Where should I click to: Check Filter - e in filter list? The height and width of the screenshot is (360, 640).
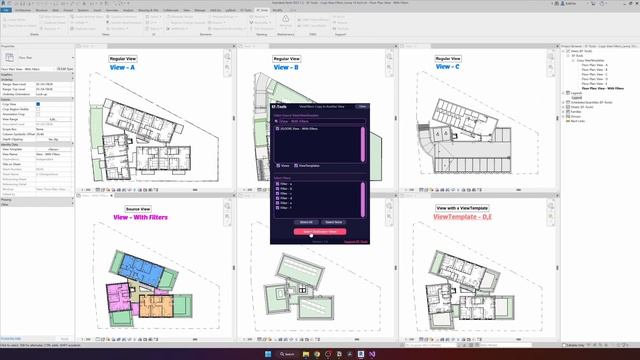(x=278, y=203)
